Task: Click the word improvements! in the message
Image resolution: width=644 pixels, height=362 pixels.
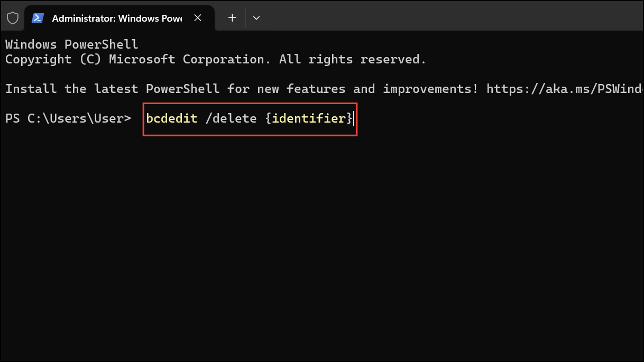Action: (x=430, y=89)
